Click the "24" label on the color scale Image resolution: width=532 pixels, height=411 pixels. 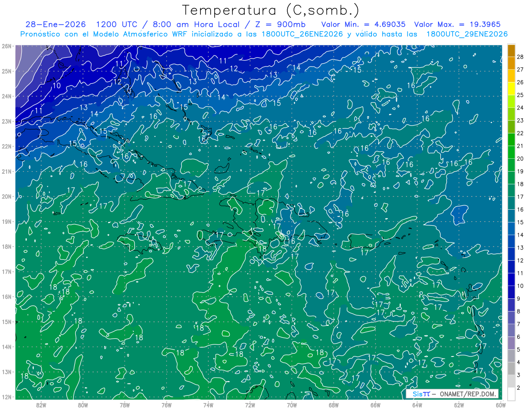click(520, 107)
